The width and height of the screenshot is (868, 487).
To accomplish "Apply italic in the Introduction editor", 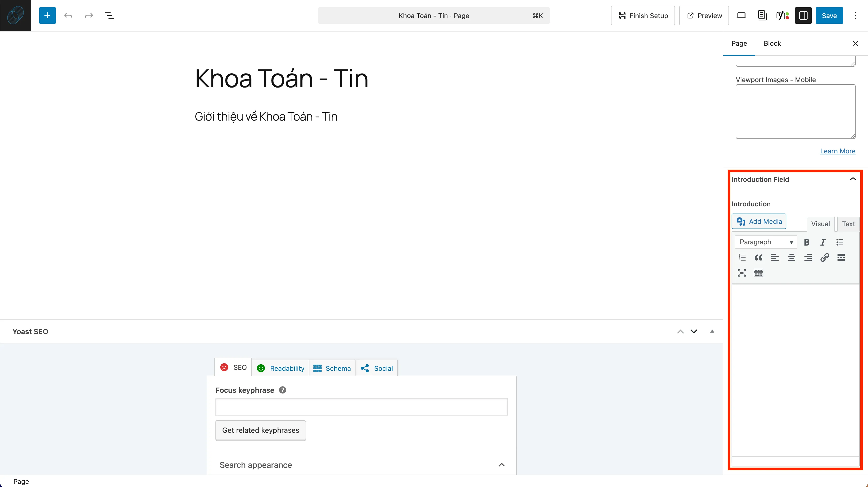I will coord(823,242).
